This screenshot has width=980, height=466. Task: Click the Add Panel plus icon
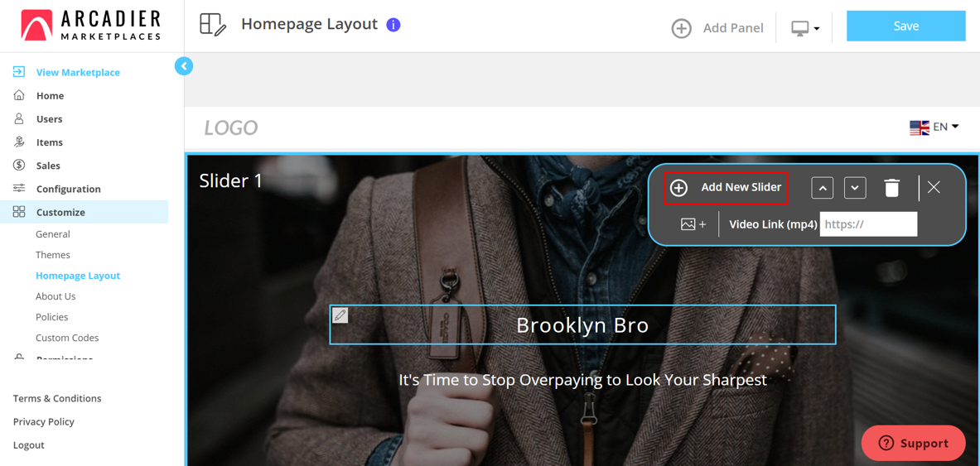tap(681, 28)
